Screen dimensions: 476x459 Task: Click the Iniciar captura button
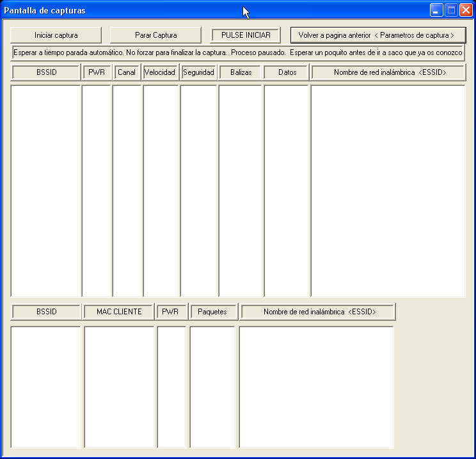pyautogui.click(x=56, y=35)
